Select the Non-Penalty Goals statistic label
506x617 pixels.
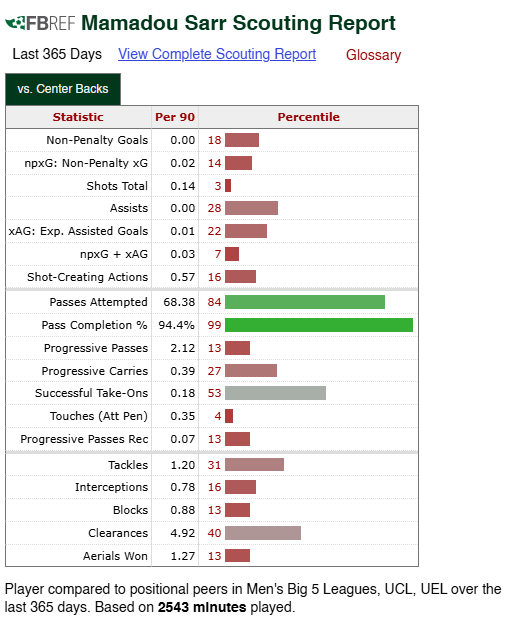click(97, 140)
